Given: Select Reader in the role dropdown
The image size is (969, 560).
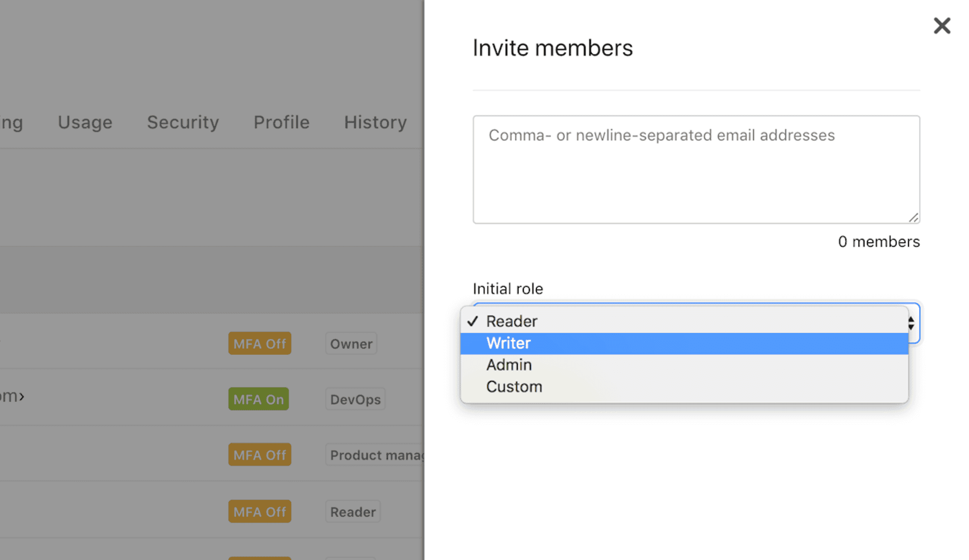Looking at the screenshot, I should (511, 321).
